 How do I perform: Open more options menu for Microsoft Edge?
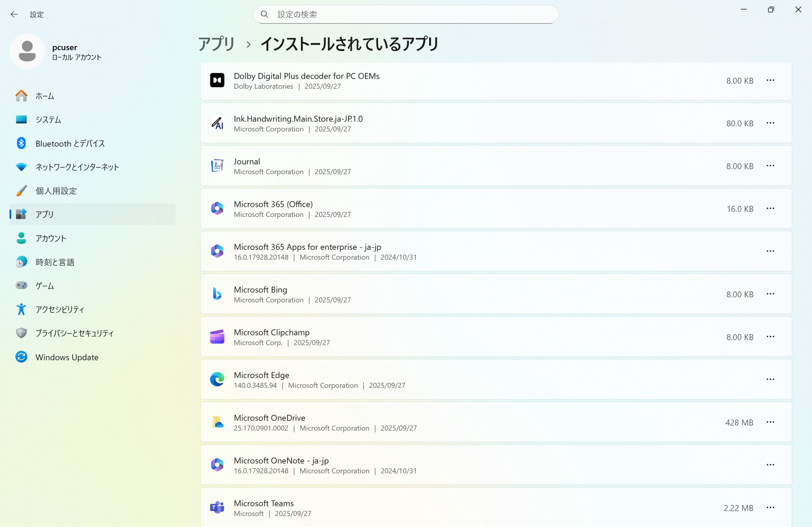(770, 379)
